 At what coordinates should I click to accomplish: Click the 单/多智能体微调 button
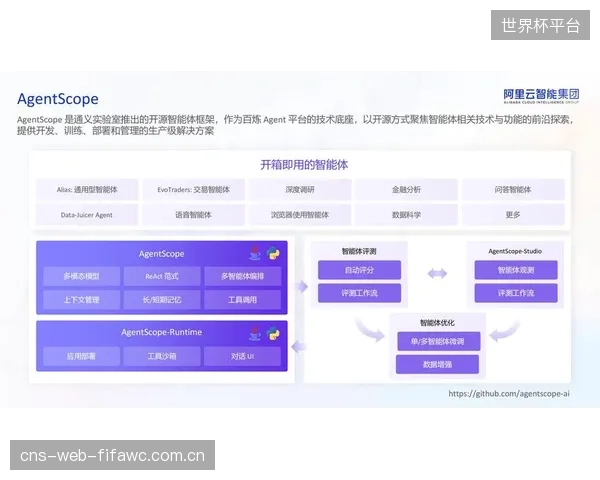point(439,341)
